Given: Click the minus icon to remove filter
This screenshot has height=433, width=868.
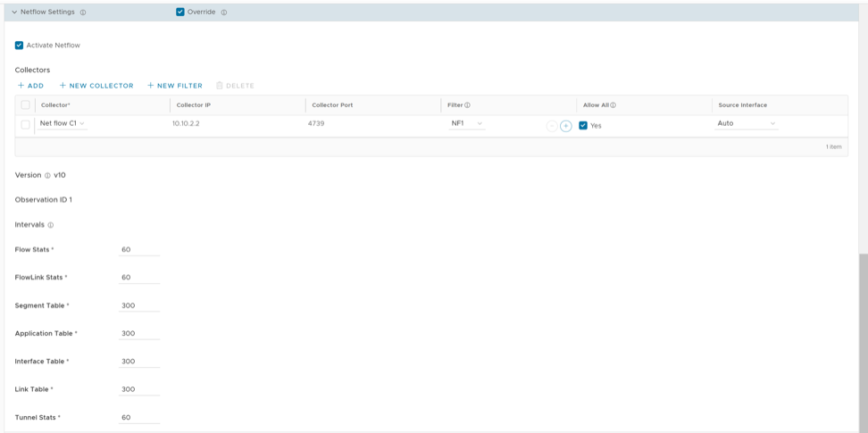Looking at the screenshot, I should [x=551, y=126].
